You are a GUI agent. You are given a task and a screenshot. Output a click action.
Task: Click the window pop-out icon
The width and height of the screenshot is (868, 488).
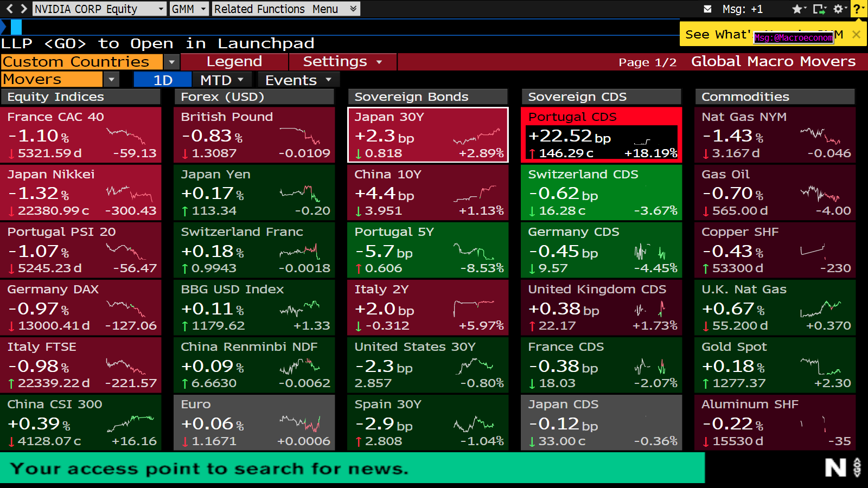(x=819, y=9)
